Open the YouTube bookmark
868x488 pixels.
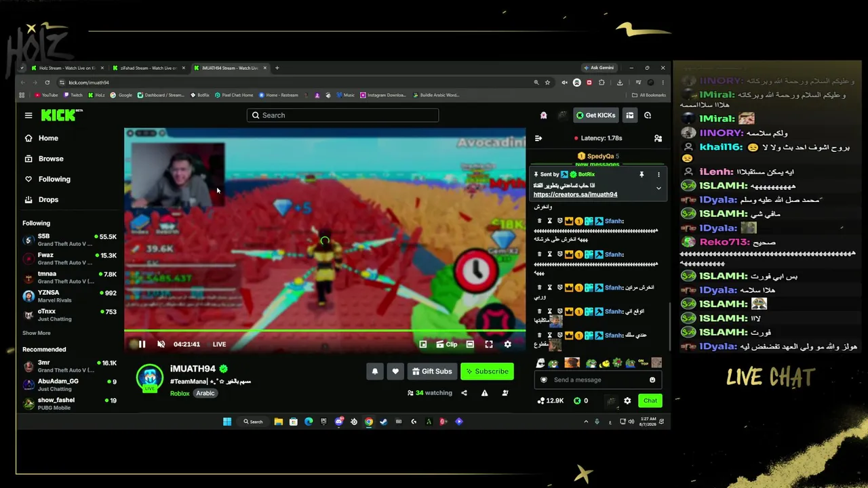(46, 96)
